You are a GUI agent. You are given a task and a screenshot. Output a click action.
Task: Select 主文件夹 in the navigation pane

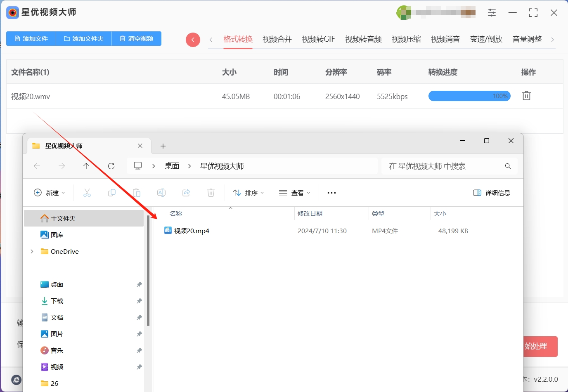(x=84, y=218)
